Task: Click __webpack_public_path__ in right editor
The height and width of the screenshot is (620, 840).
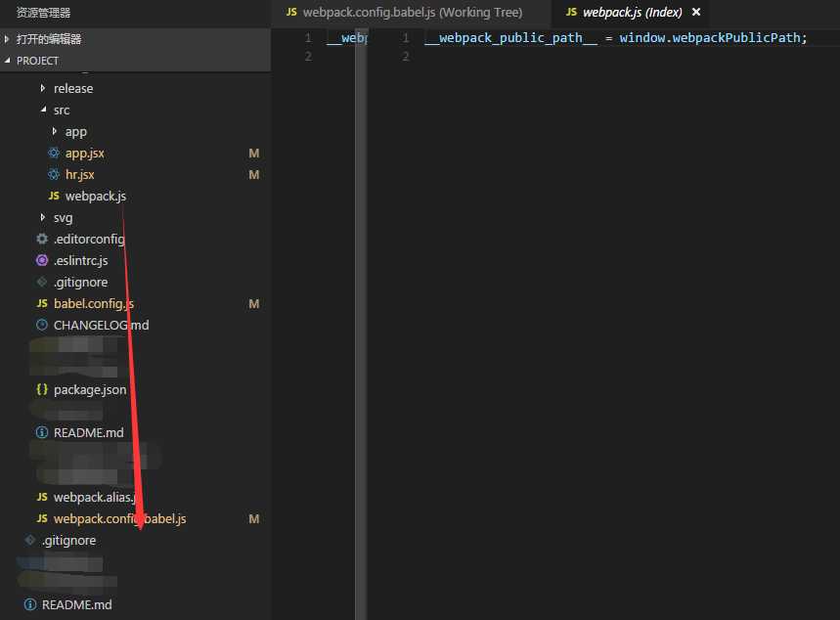Action: tap(510, 38)
